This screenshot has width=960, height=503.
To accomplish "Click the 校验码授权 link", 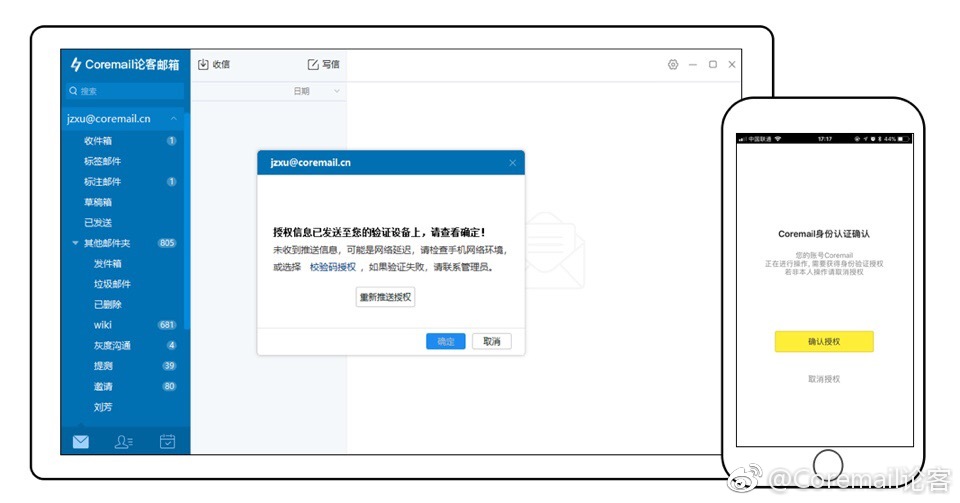I will [x=332, y=267].
